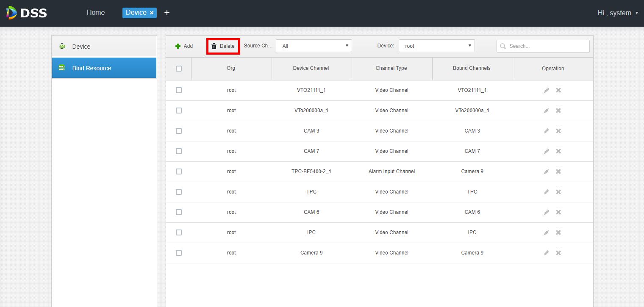Click the Delete button
The image size is (644, 307).
[x=223, y=46]
